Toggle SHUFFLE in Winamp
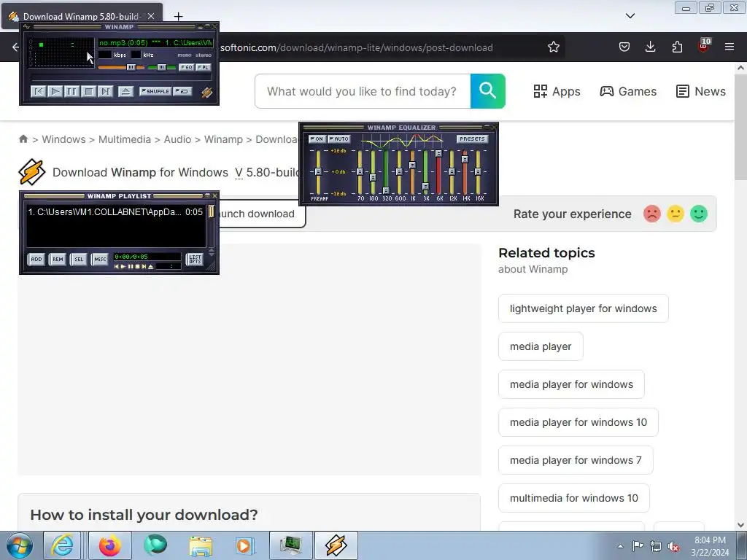Image resolution: width=747 pixels, height=560 pixels. (155, 91)
